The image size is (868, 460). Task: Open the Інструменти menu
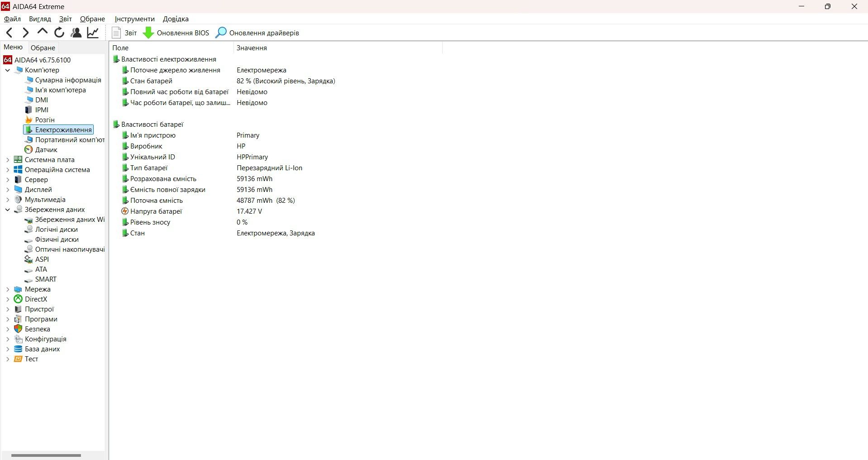point(134,19)
